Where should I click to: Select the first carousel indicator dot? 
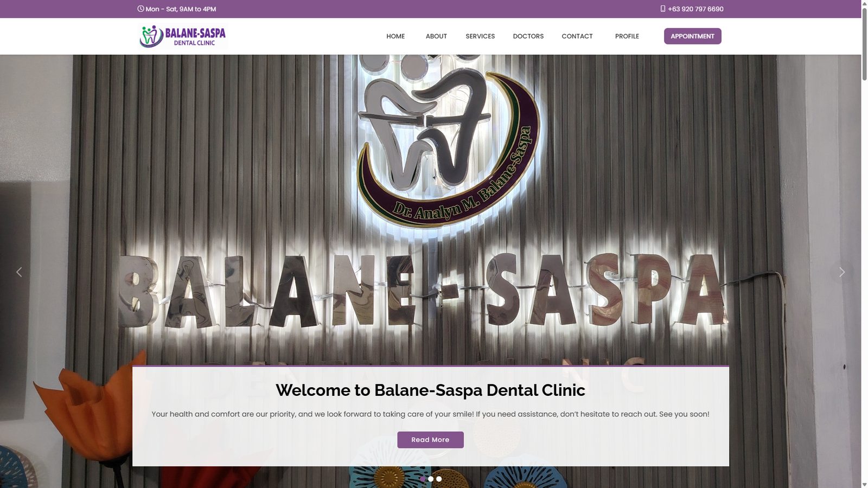click(423, 479)
